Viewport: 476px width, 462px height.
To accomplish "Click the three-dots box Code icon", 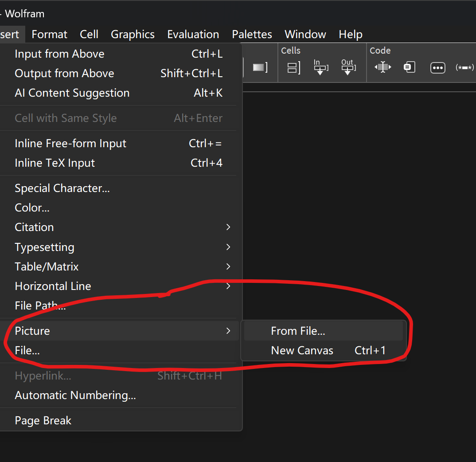I will [x=437, y=68].
